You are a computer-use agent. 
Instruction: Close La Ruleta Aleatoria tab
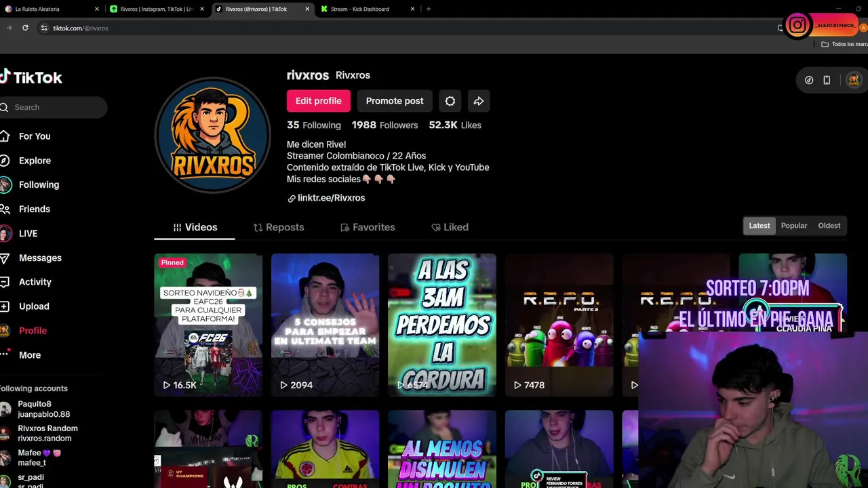[97, 9]
